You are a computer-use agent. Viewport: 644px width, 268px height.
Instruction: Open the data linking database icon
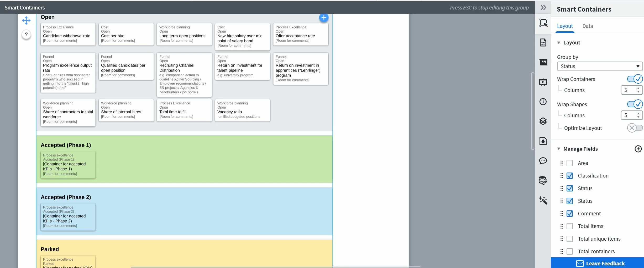pos(543,180)
